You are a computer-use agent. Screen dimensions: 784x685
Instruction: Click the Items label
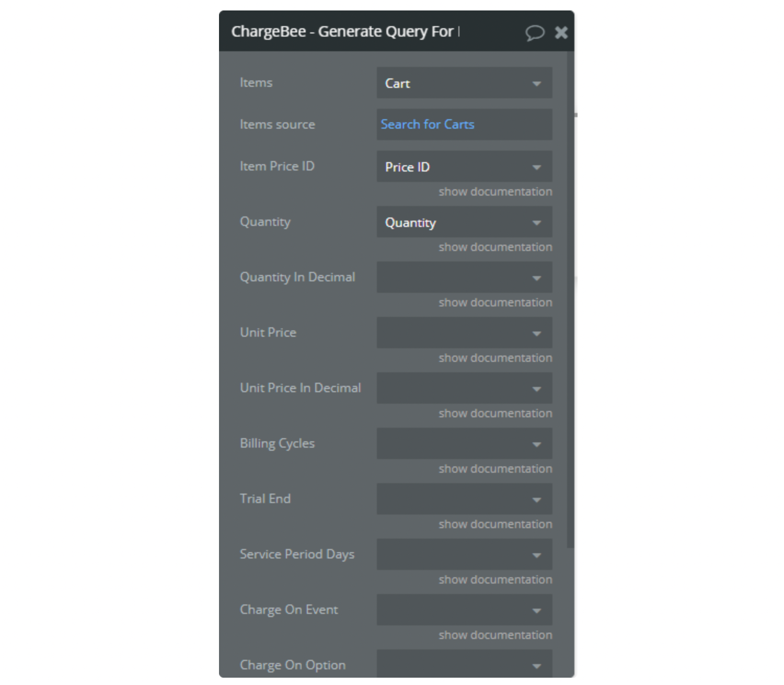pos(256,83)
